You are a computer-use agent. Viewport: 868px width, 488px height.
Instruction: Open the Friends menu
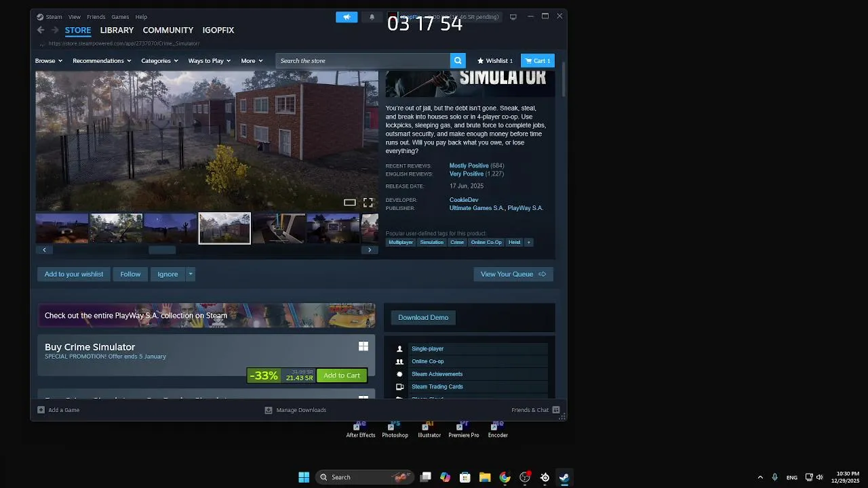[x=96, y=17]
